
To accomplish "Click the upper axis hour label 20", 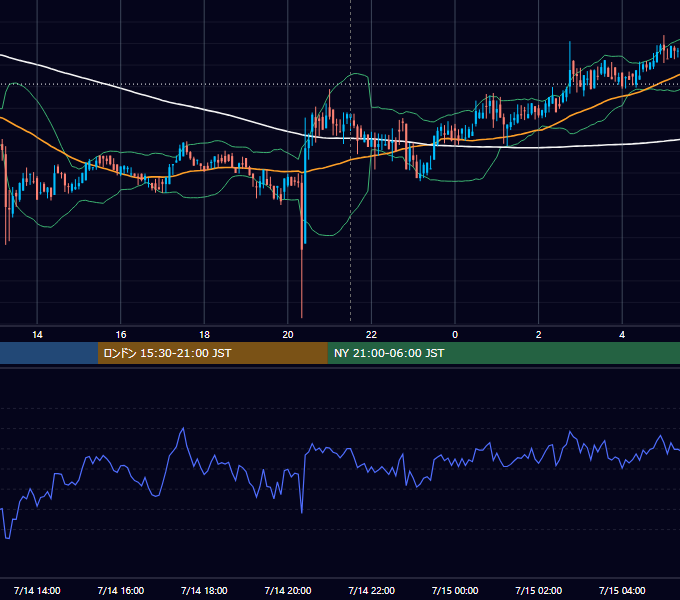I will coord(288,335).
